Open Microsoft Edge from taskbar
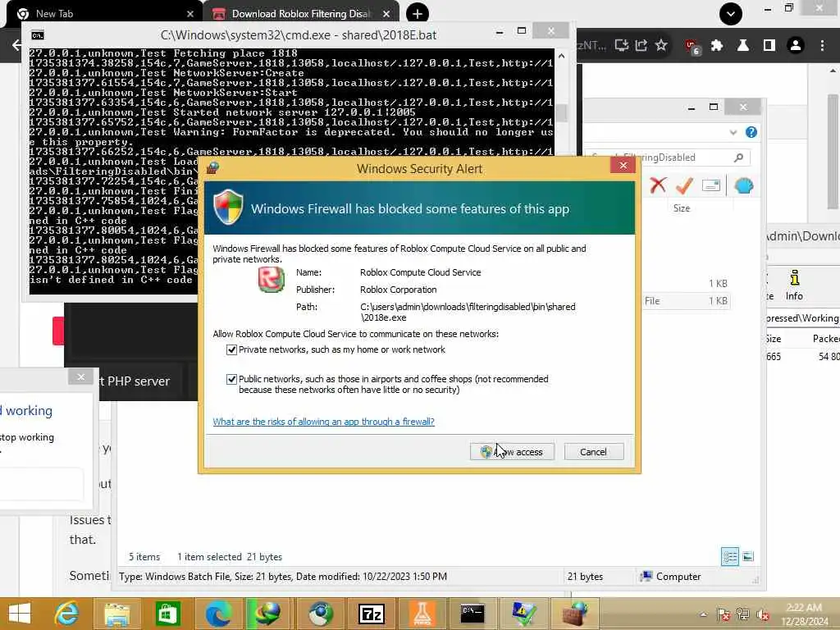Screen dimensions: 840x630 (x=218, y=614)
